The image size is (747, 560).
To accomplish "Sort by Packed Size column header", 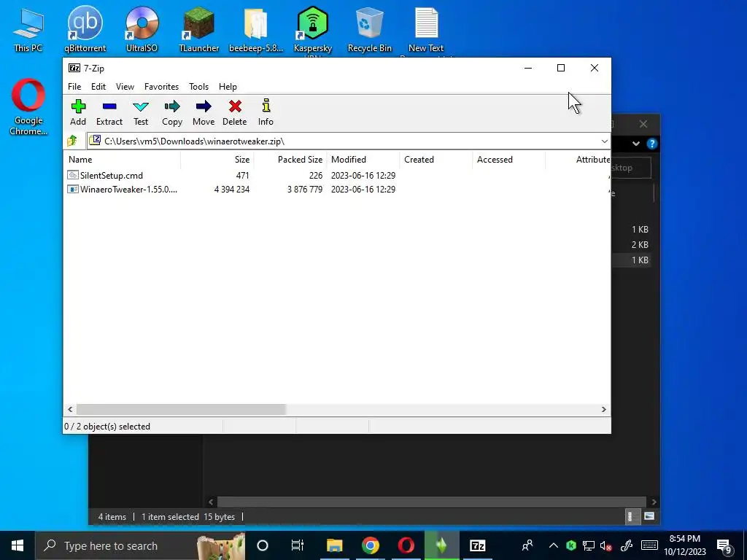I will [x=290, y=160].
